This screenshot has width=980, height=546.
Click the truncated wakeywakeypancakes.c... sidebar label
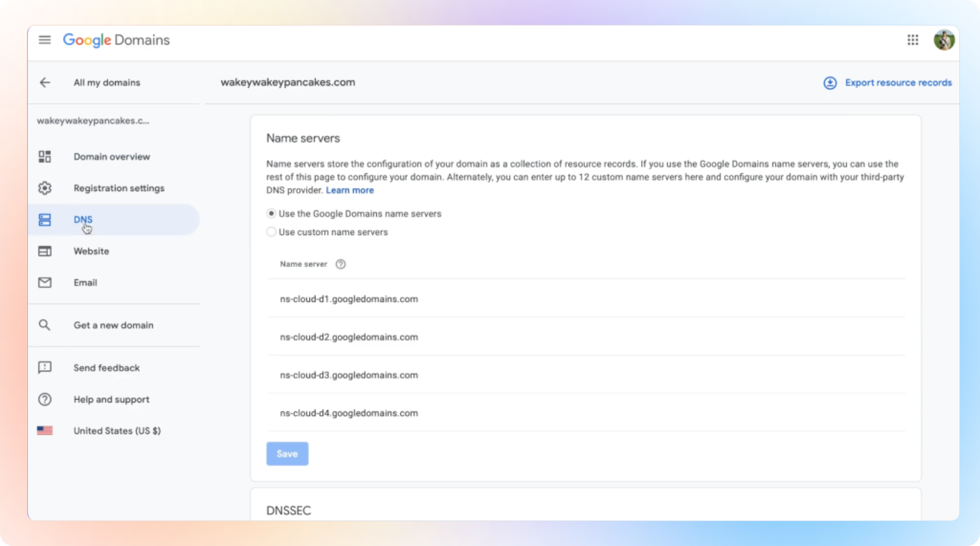coord(93,121)
